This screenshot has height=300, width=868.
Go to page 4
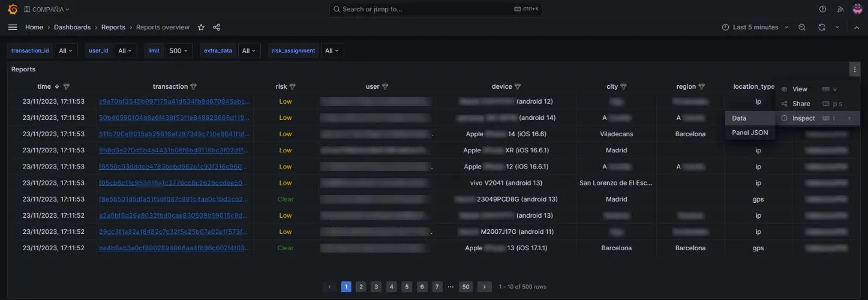tap(392, 287)
